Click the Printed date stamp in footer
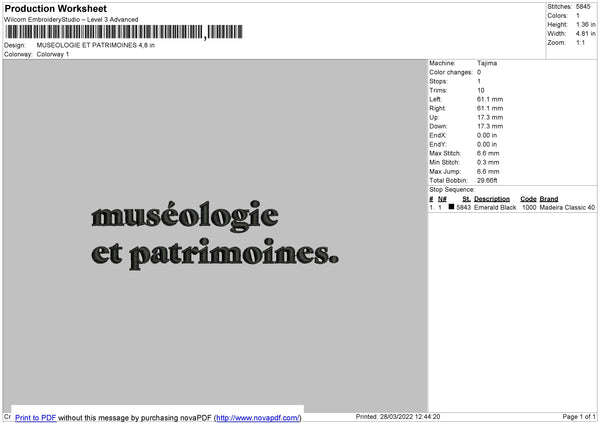The width and height of the screenshot is (600, 424). [398, 416]
